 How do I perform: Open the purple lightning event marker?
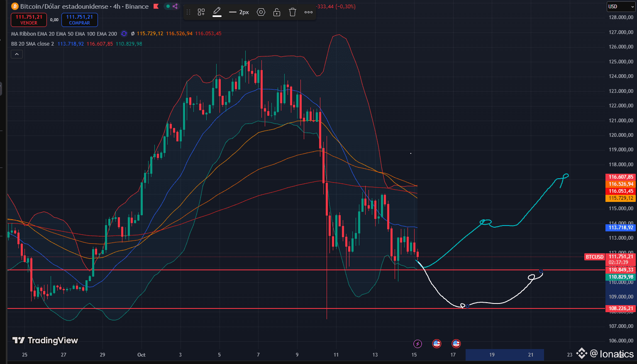click(x=417, y=344)
